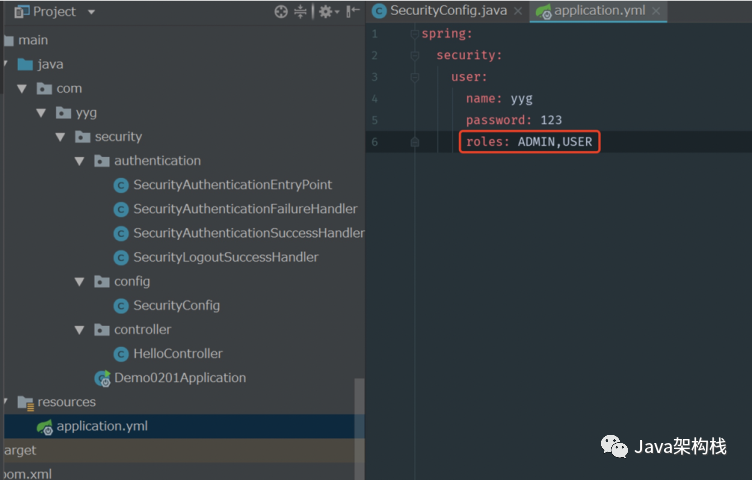Click Spring leaf icon of application.yml tree row

coord(45,427)
